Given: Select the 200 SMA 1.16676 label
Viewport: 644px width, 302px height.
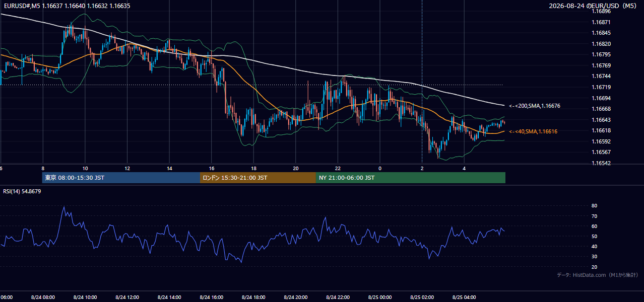Looking at the screenshot, I should [535, 106].
